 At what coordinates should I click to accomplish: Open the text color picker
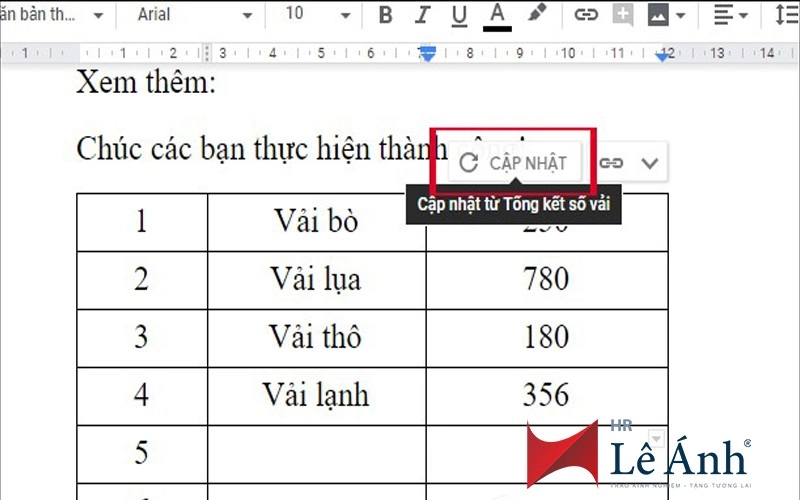click(x=497, y=15)
